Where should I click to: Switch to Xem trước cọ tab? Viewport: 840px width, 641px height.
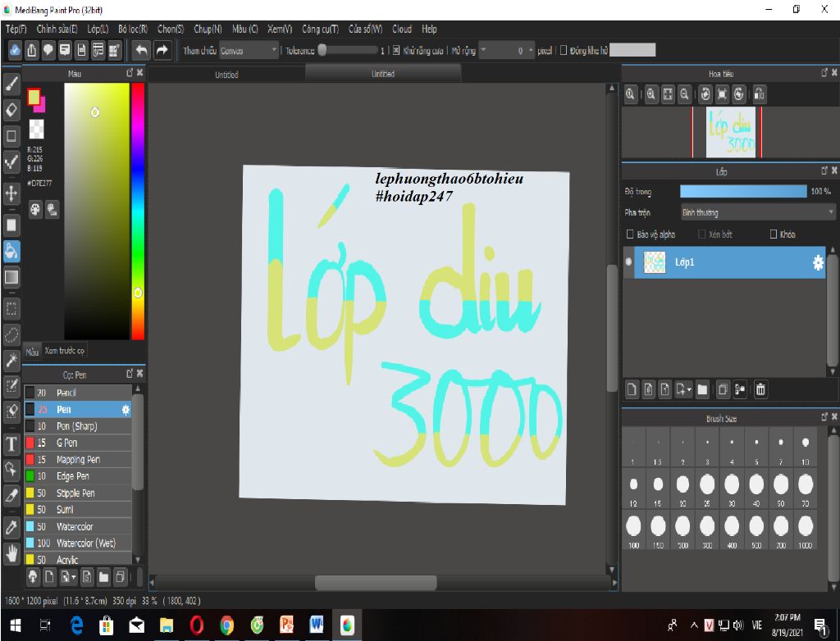pyautogui.click(x=65, y=351)
